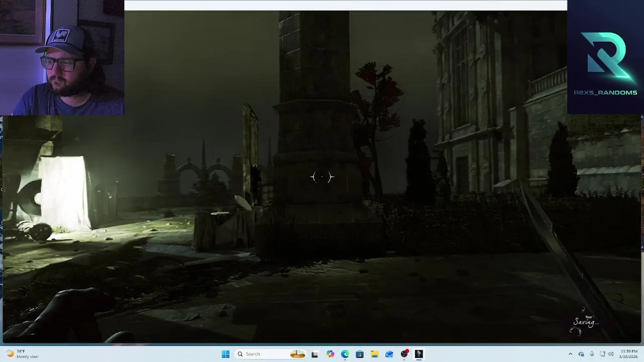The image size is (644, 362).
Task: Click the Saving... indicator in the game
Action: coord(586,322)
